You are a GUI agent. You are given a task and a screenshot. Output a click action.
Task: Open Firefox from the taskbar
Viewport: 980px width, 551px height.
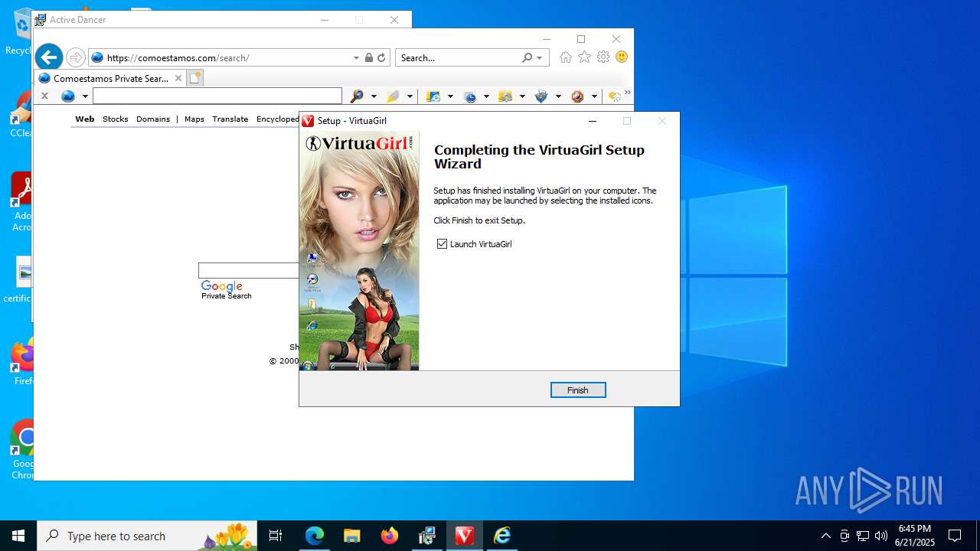click(390, 536)
